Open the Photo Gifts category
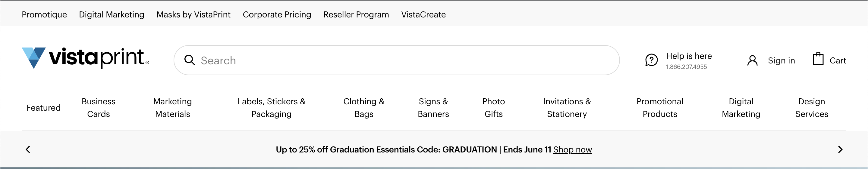The height and width of the screenshot is (169, 868). pyautogui.click(x=494, y=108)
